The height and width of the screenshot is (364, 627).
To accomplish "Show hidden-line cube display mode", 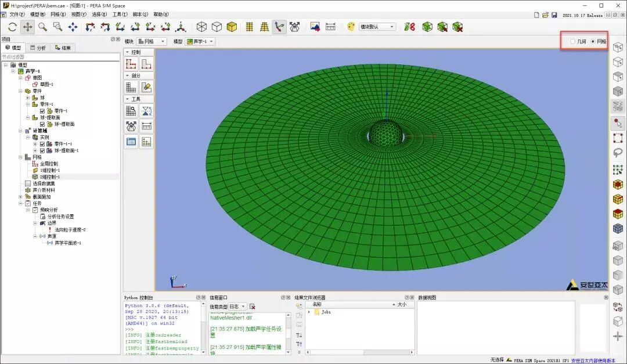I will coord(217,27).
